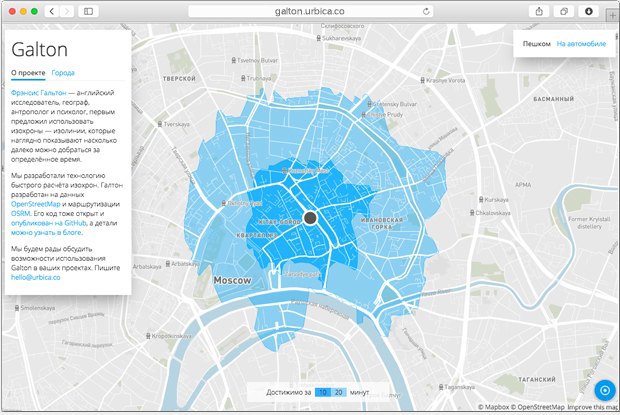Choose the Пешком travel mode

537,44
